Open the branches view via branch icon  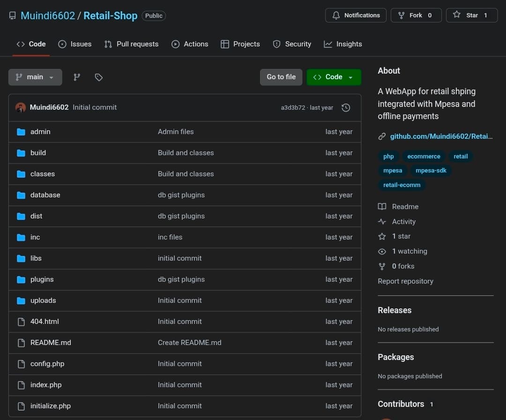[x=76, y=77]
